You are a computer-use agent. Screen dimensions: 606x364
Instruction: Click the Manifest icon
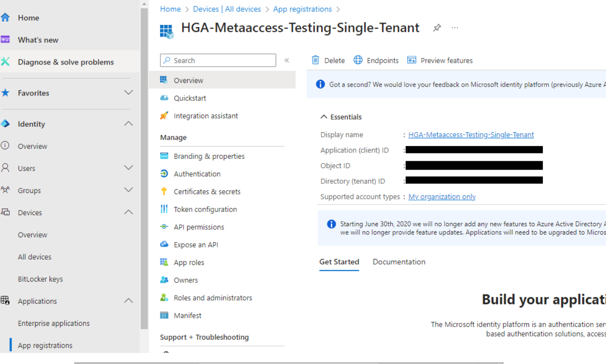click(164, 315)
